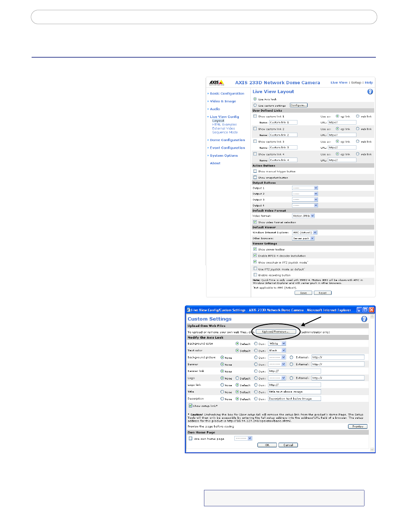Expand Video & Image menu

click(x=223, y=101)
